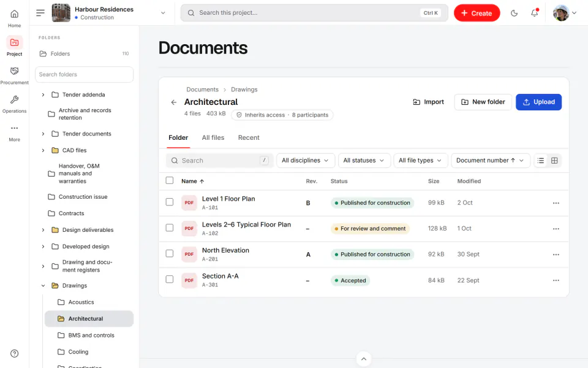Open Document number sort dropdown
The image size is (588, 368).
pyautogui.click(x=490, y=160)
